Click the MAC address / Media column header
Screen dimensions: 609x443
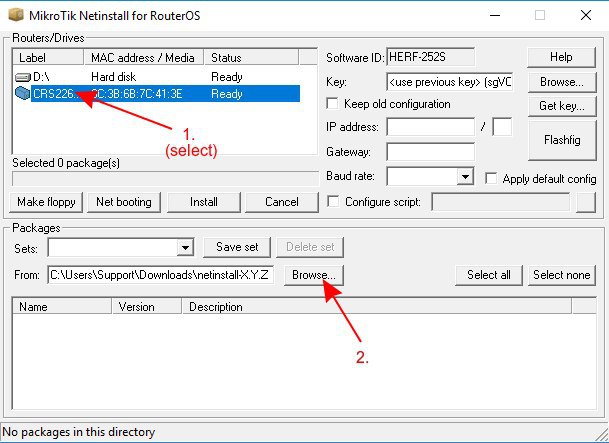[x=143, y=57]
